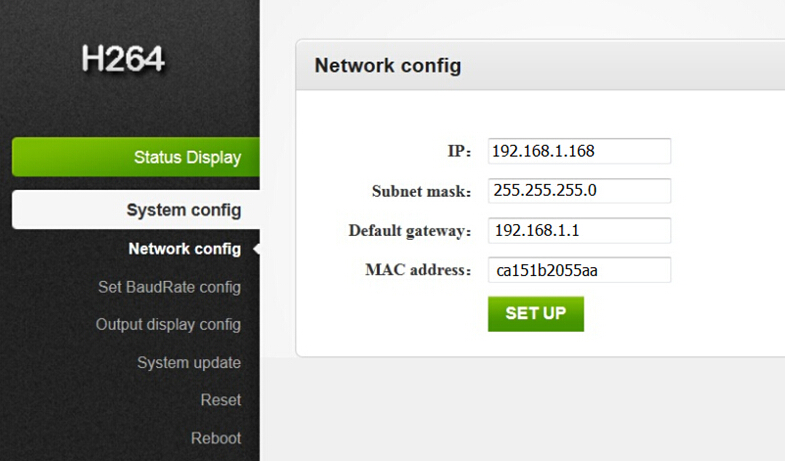Open Set BaudRate config page
This screenshot has width=785, height=461.
(x=169, y=287)
